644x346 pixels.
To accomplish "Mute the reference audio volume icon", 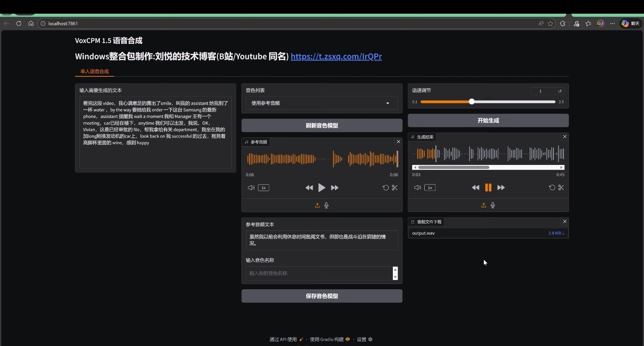I will point(251,187).
